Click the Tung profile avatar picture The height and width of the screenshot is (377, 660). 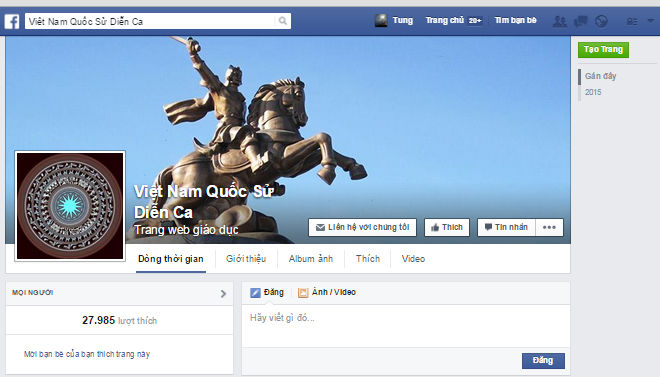[381, 21]
